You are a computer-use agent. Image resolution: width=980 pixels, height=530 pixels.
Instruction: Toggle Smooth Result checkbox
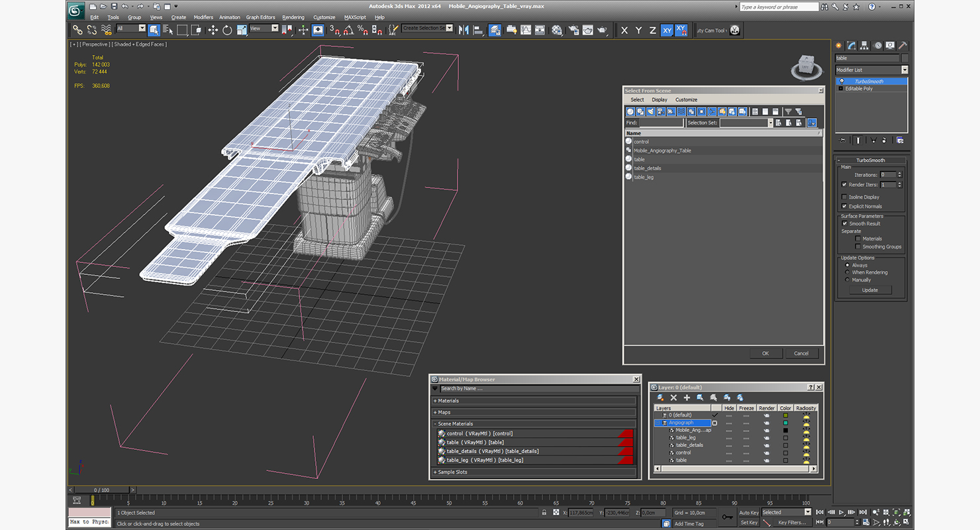(844, 223)
